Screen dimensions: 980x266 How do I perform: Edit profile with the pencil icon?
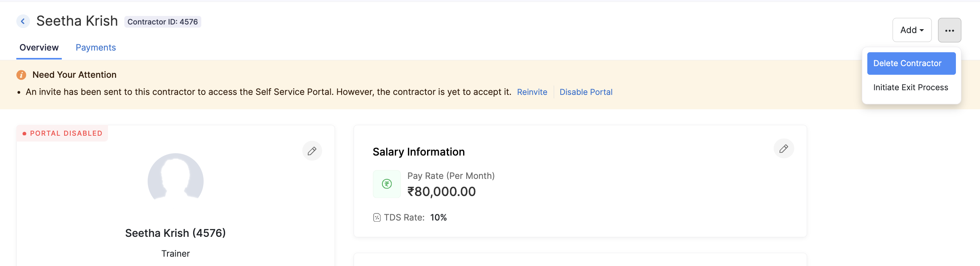312,151
